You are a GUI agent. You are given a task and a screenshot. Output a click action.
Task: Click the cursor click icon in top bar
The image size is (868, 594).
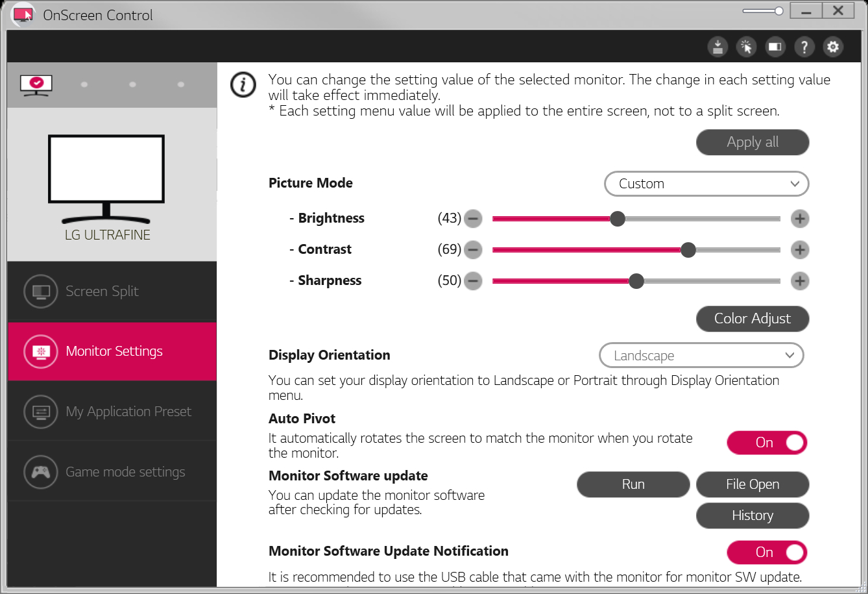tap(747, 47)
